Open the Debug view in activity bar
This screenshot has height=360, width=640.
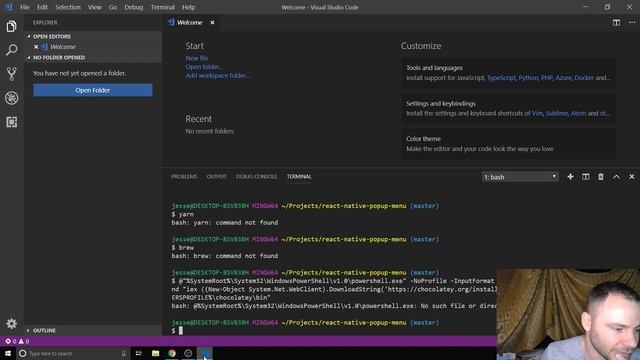[11, 98]
